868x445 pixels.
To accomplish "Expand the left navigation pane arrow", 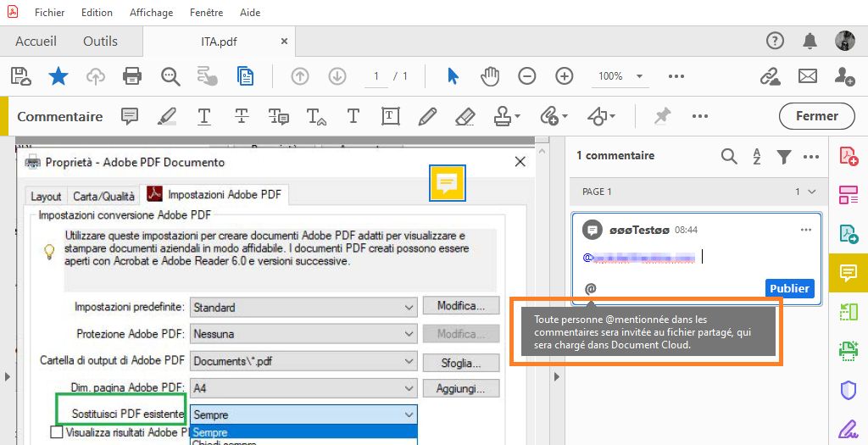I will coord(7,376).
